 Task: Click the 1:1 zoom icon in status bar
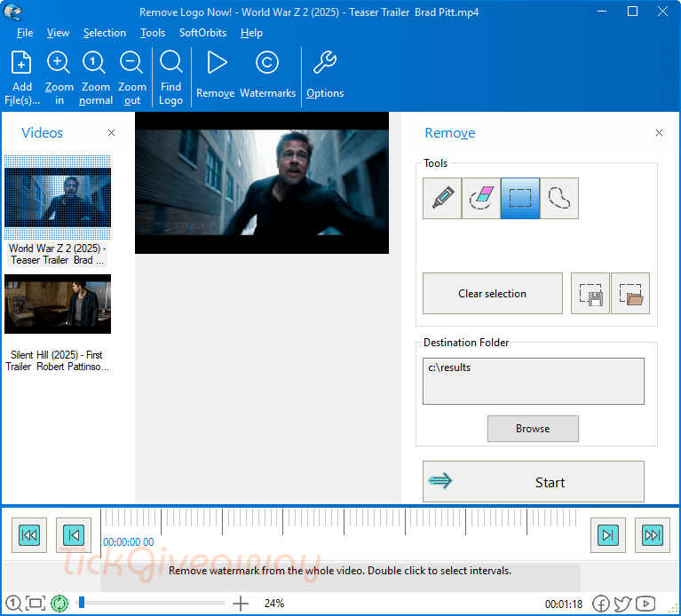[x=13, y=604]
